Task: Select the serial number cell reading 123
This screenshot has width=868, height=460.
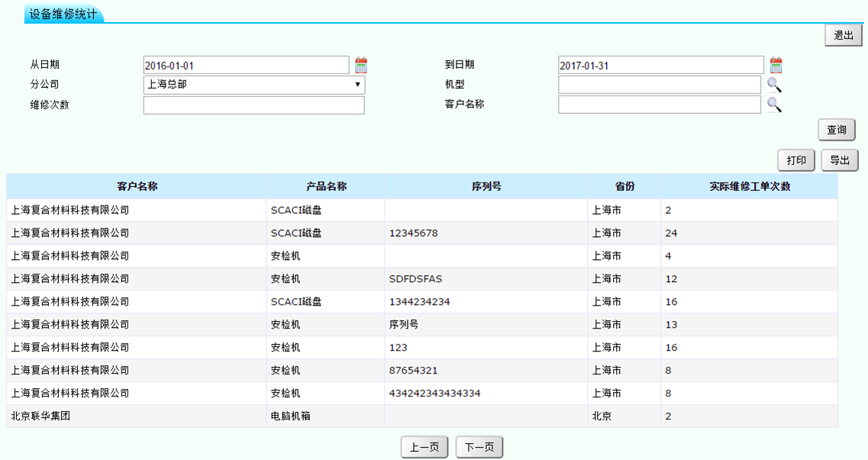Action: tap(486, 348)
